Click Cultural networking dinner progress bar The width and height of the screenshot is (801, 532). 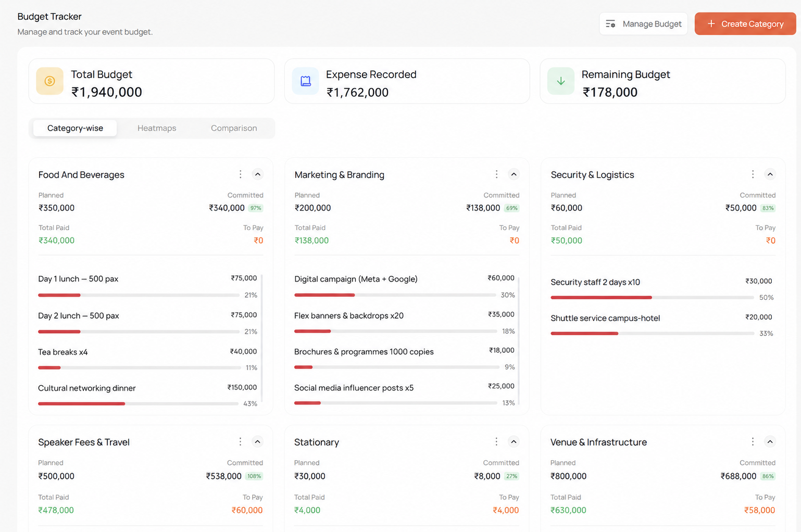tap(139, 403)
